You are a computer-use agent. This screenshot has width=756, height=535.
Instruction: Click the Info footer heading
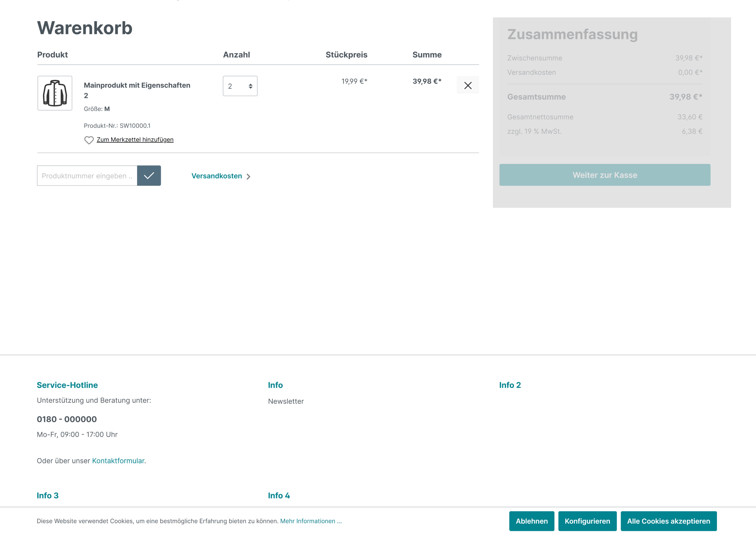tap(275, 385)
